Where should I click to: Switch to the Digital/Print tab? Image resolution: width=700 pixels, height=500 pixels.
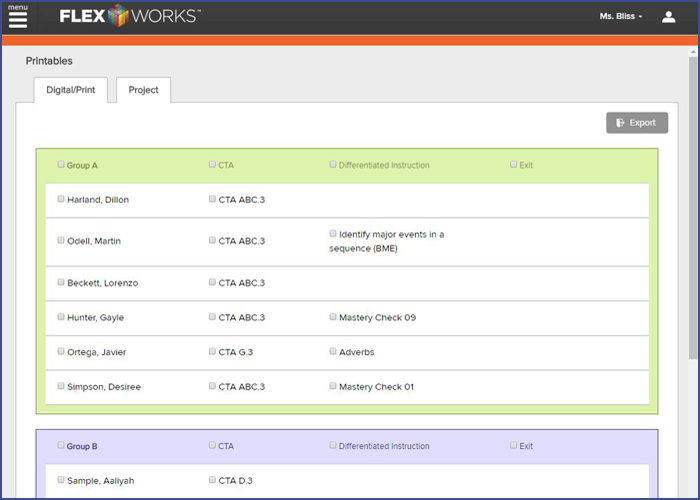click(71, 90)
